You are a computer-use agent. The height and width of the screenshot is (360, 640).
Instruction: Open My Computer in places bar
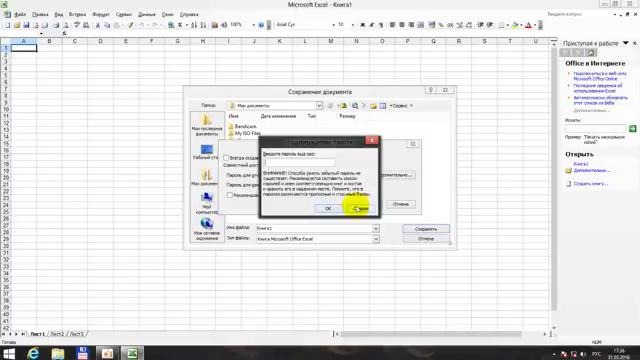coord(207,203)
